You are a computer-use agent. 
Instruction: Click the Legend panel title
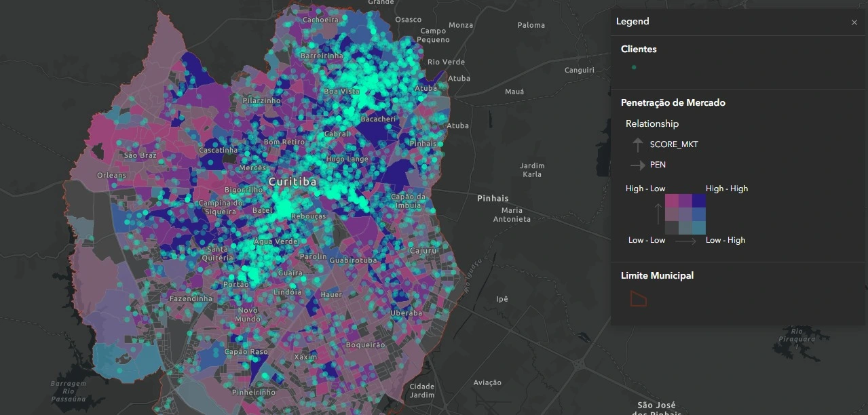(633, 22)
